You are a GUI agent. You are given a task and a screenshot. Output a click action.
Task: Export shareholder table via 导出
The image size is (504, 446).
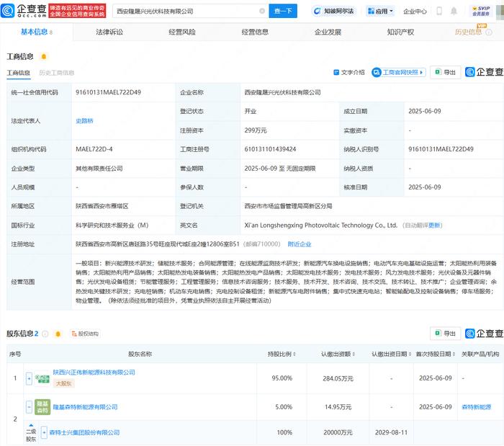point(445,334)
